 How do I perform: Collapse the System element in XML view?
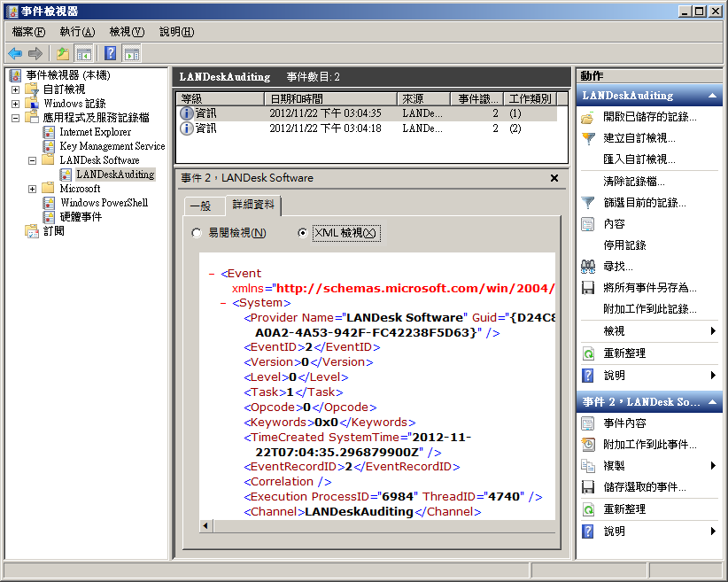coord(223,303)
